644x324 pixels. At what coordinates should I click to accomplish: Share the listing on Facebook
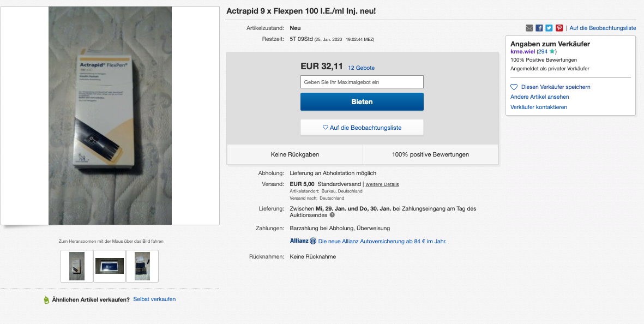point(539,28)
